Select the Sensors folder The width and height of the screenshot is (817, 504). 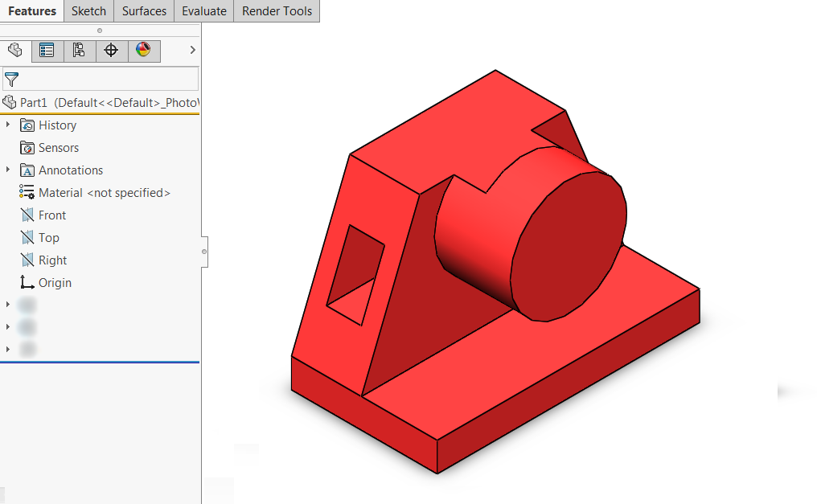coord(58,148)
